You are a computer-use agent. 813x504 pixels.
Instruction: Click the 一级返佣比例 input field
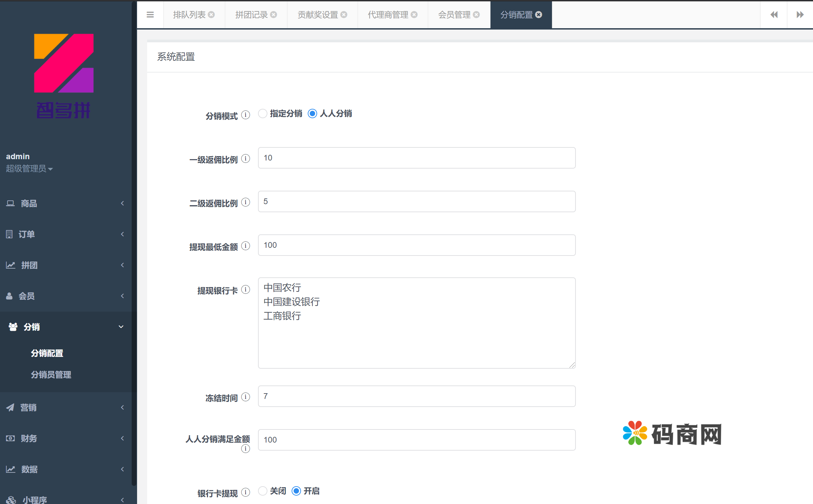point(417,158)
